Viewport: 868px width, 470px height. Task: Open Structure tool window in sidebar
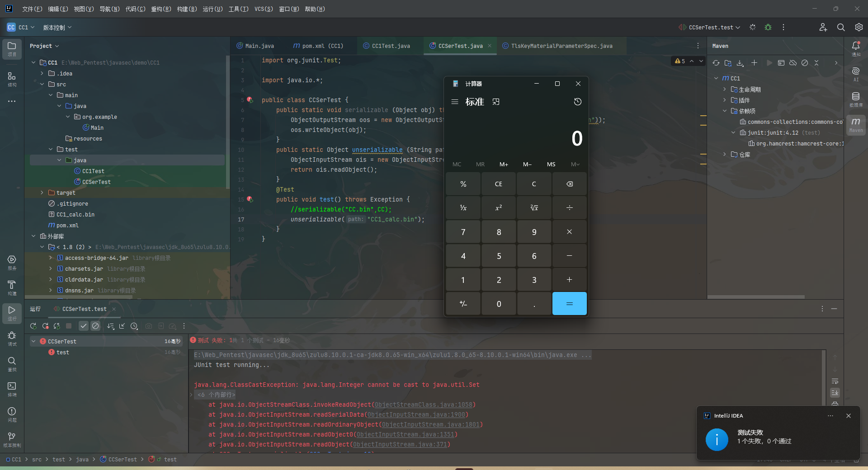12,79
